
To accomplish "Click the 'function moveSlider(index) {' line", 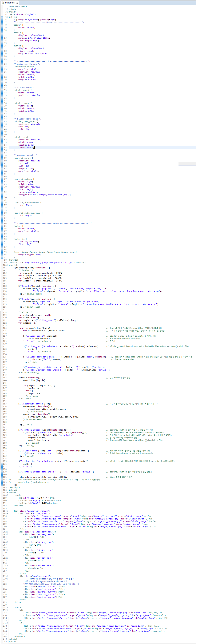I will click(35, 328).
